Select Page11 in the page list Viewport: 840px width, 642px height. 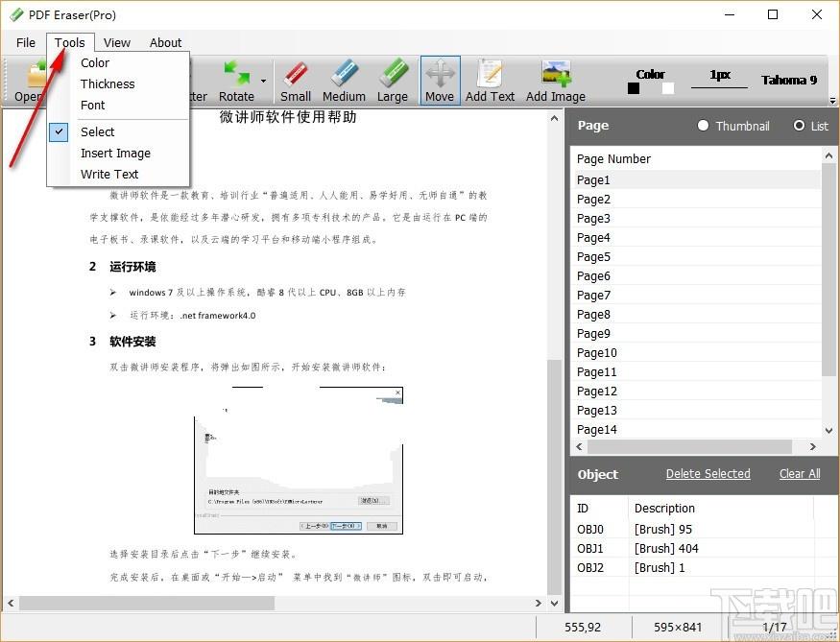point(696,372)
